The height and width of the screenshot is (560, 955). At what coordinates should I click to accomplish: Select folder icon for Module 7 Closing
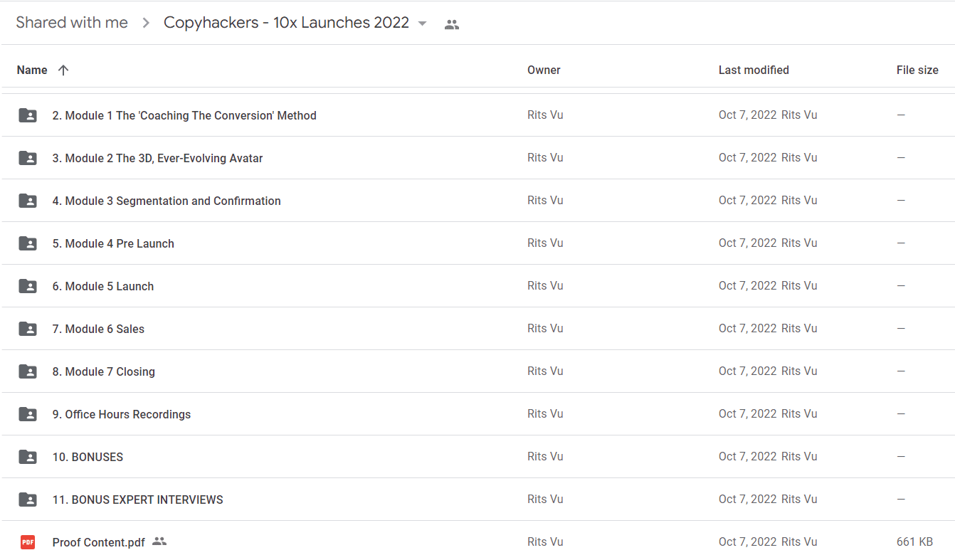click(x=28, y=371)
